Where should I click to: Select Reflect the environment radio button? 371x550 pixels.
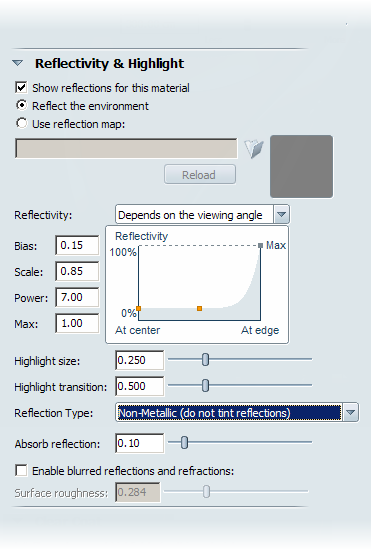tap(22, 105)
